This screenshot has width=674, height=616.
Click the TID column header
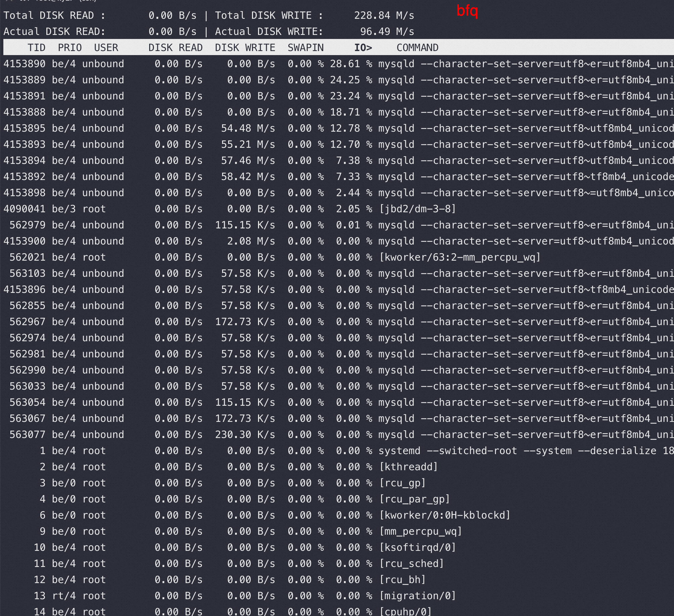click(36, 48)
